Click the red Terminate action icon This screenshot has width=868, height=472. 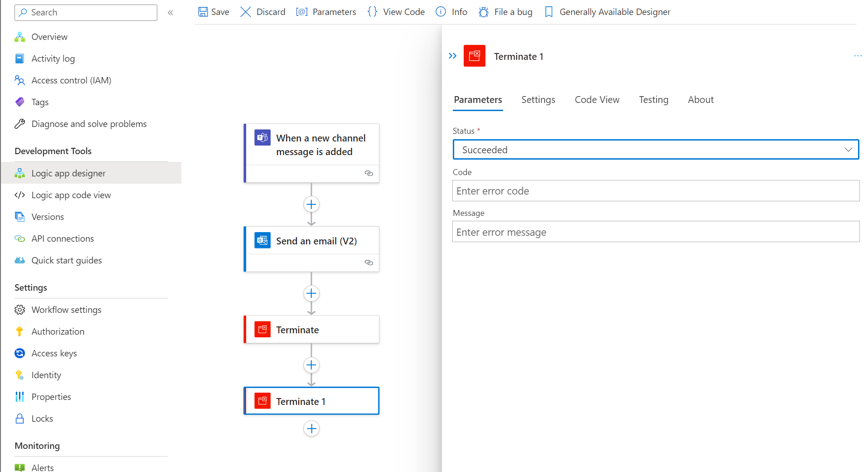pyautogui.click(x=262, y=329)
